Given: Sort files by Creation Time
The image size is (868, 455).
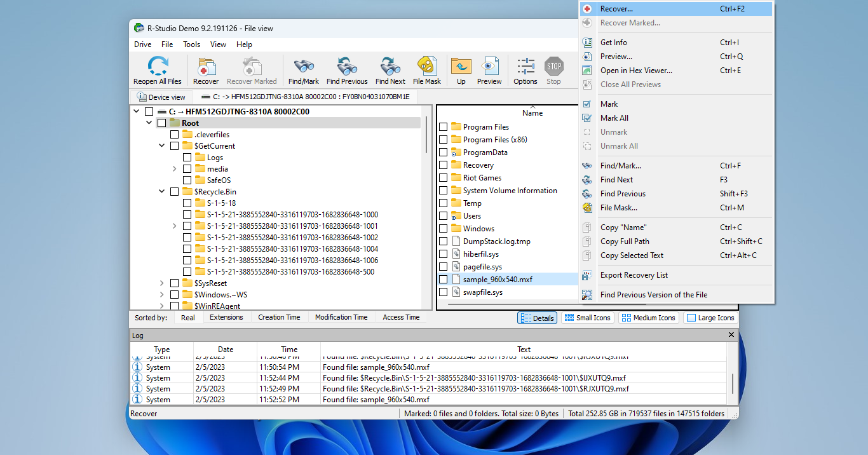Looking at the screenshot, I should coord(279,317).
